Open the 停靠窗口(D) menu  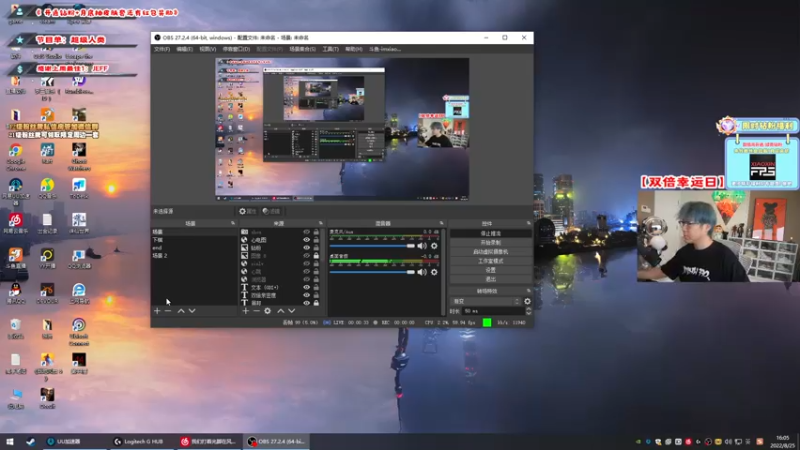(x=236, y=49)
